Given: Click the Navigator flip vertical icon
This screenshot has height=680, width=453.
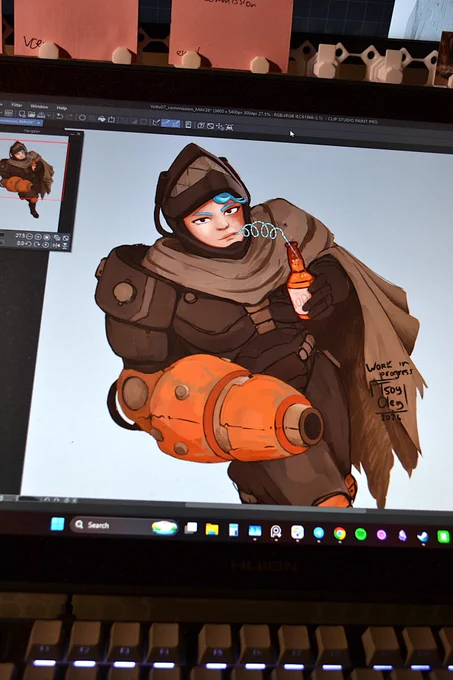Looking at the screenshot, I should point(65,246).
